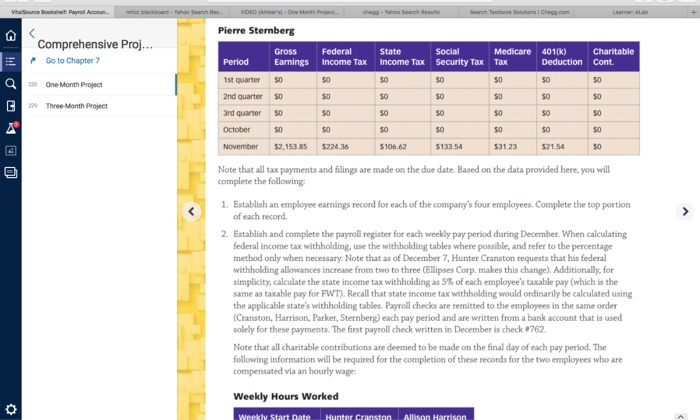Image resolution: width=700 pixels, height=420 pixels.
Task: Click page number 229 in the contents list
Action: 33,106
